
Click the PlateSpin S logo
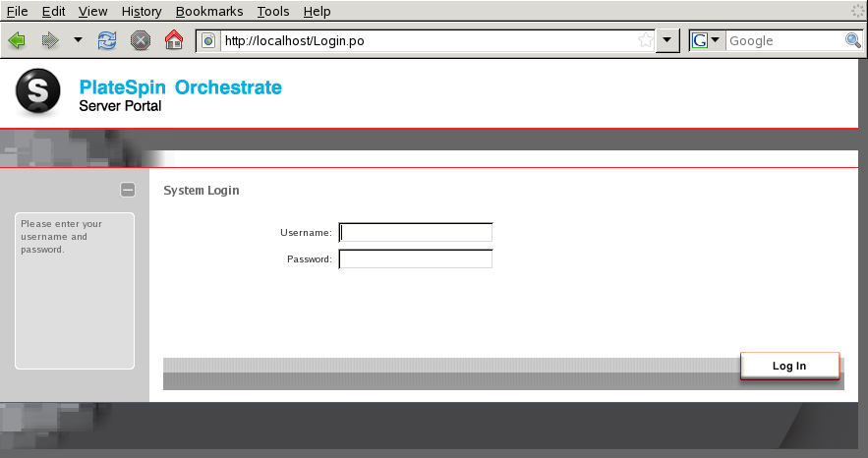point(37,91)
